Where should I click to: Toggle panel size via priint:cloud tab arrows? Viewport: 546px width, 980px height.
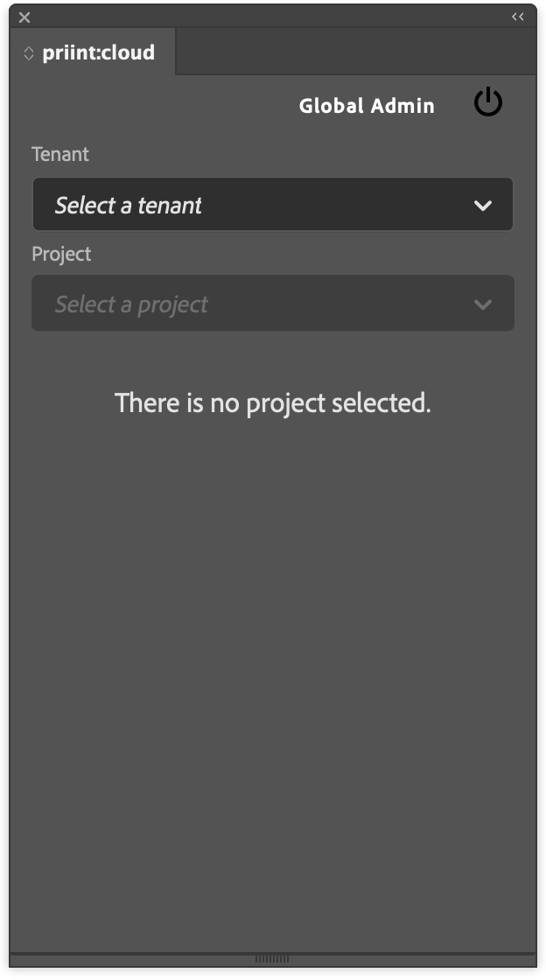pos(29,53)
